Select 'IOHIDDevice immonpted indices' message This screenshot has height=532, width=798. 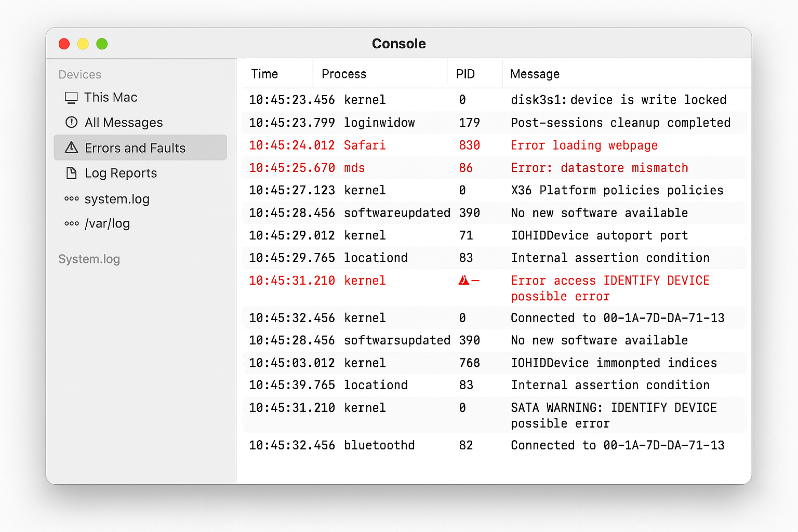point(614,363)
